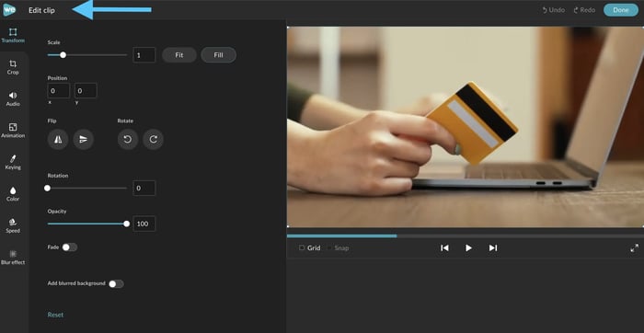Expand preview to fullscreen

point(635,248)
